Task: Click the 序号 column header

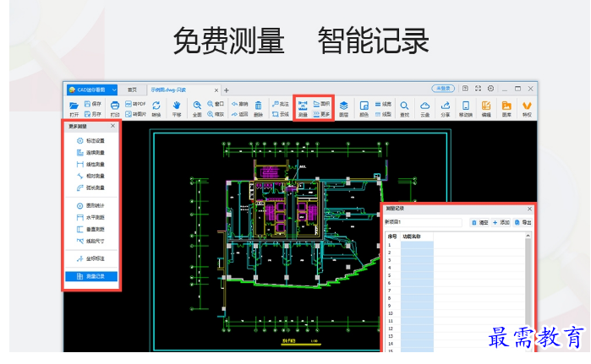Action: (392, 236)
